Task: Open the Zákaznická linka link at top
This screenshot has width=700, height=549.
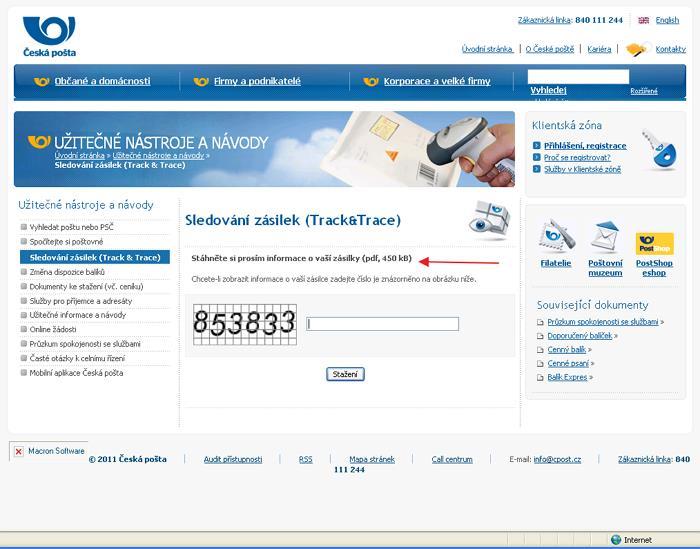Action: coord(544,20)
